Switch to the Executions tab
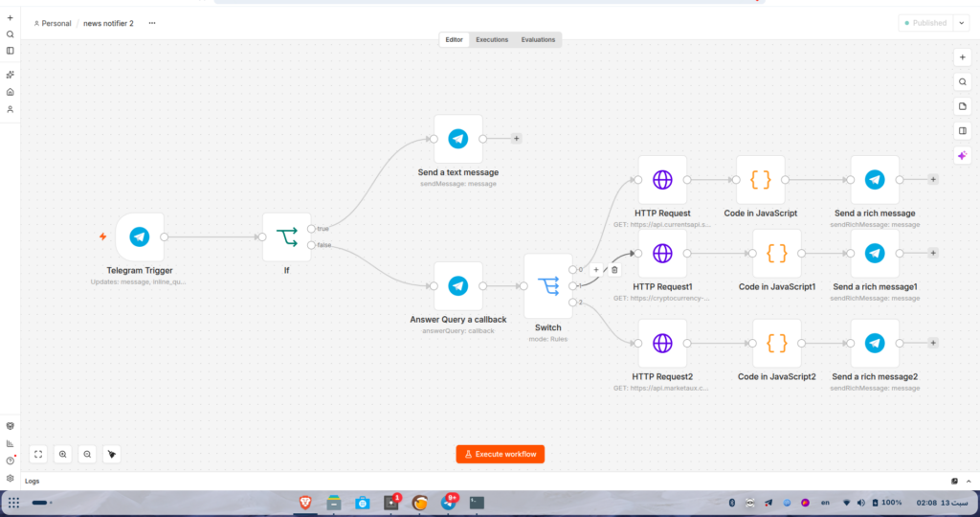Viewport: 980px width, 517px height. 492,40
